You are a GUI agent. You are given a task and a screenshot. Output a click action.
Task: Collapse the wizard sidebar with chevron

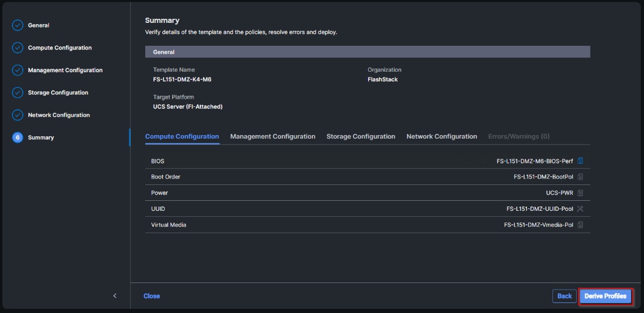point(115,296)
